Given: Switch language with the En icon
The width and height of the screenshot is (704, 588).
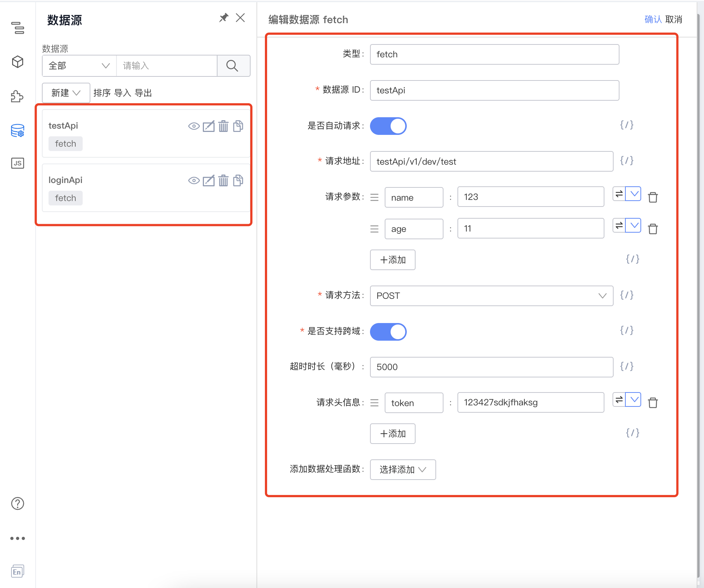Looking at the screenshot, I should coord(18,571).
